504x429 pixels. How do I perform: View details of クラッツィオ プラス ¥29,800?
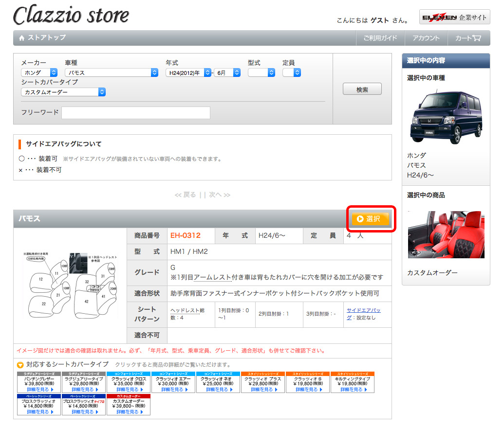[x=263, y=382]
